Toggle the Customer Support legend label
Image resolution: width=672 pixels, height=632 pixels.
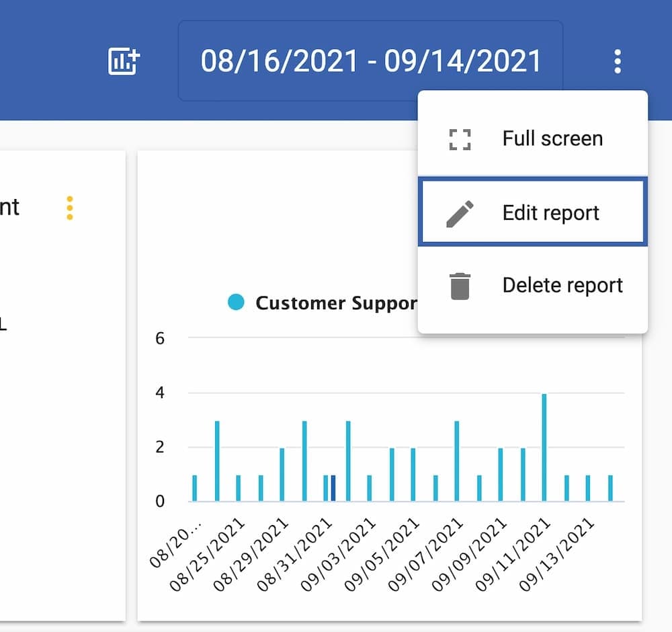pos(336,303)
